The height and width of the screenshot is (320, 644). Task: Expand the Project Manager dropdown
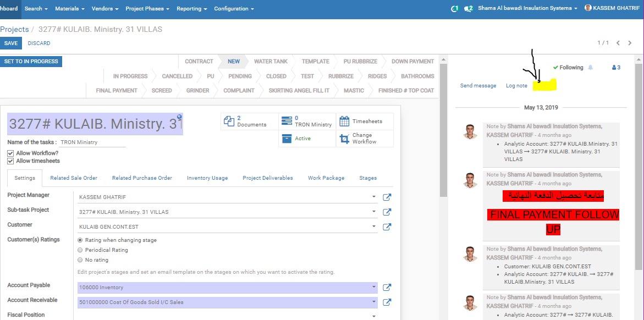(374, 197)
